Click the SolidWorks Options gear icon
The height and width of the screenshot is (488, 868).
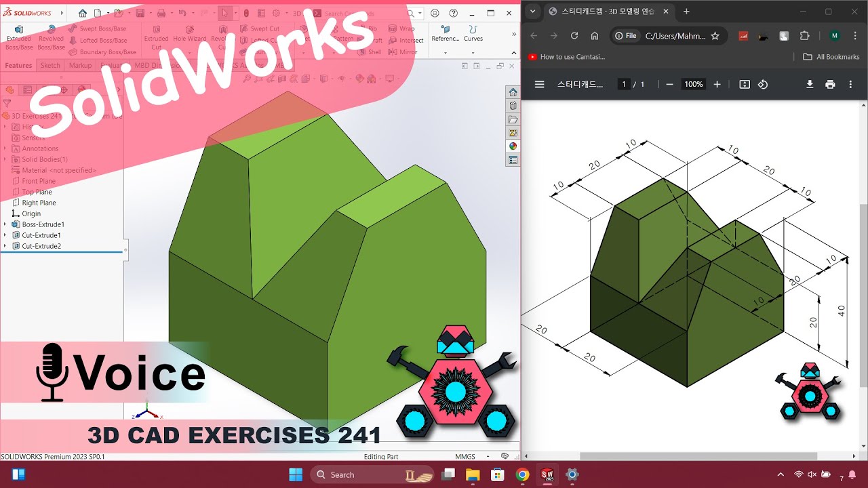tap(277, 13)
